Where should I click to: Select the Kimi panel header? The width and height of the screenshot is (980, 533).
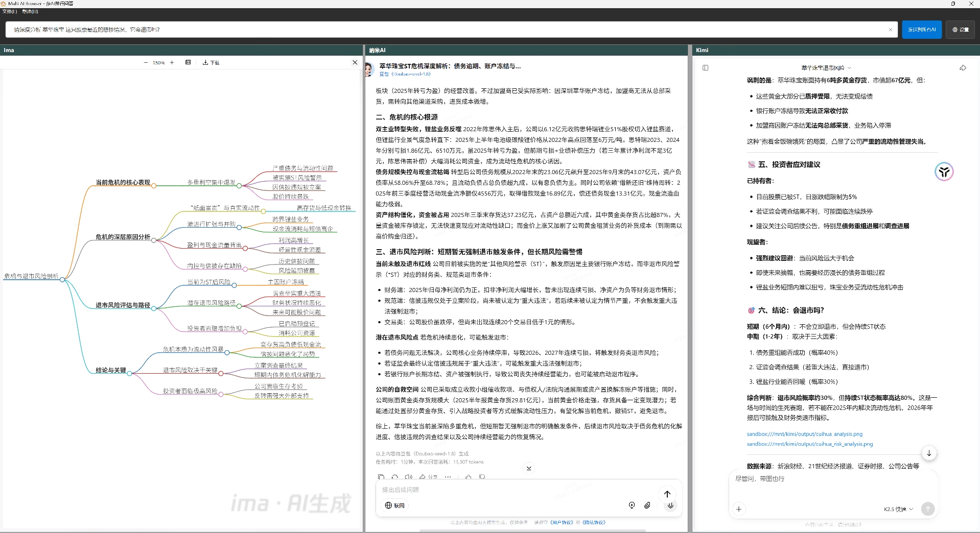pos(836,50)
